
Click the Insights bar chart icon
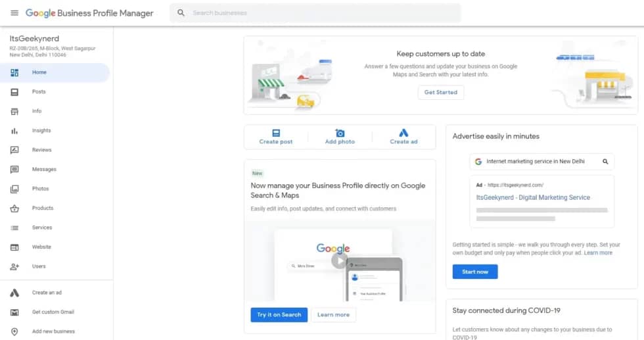(x=14, y=131)
